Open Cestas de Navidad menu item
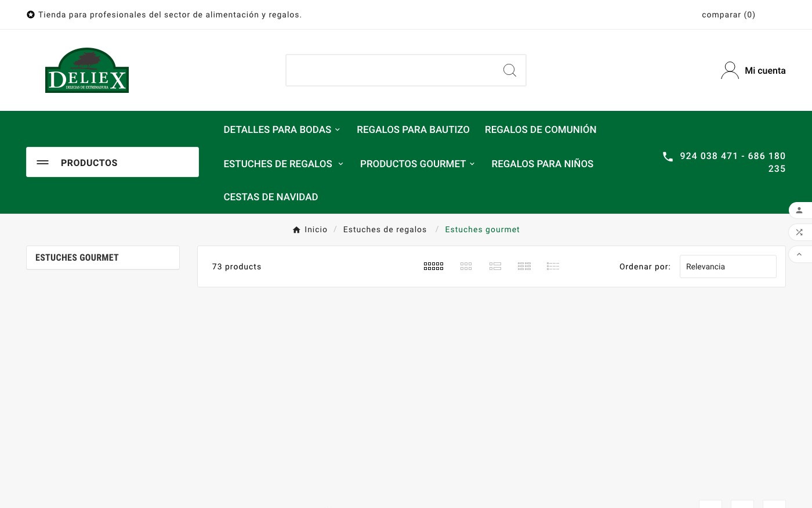This screenshot has height=508, width=812. [x=271, y=197]
